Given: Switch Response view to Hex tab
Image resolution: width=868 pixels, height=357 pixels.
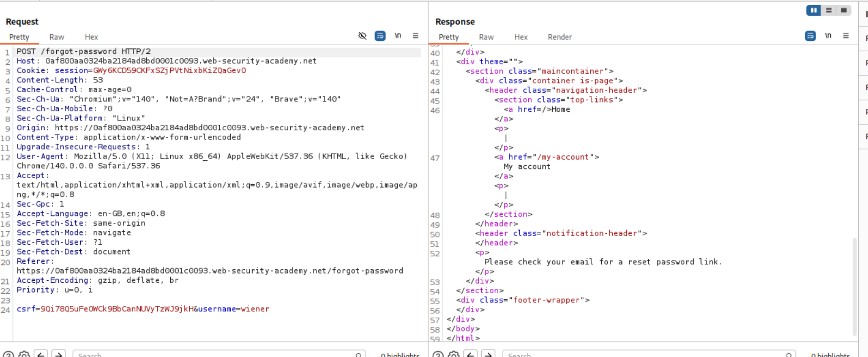Looking at the screenshot, I should tap(521, 37).
